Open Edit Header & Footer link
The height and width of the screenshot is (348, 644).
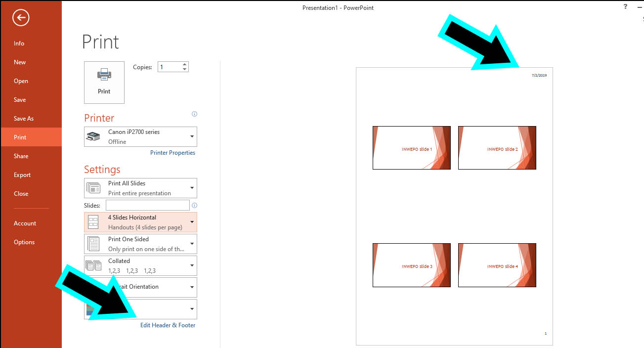pos(168,325)
